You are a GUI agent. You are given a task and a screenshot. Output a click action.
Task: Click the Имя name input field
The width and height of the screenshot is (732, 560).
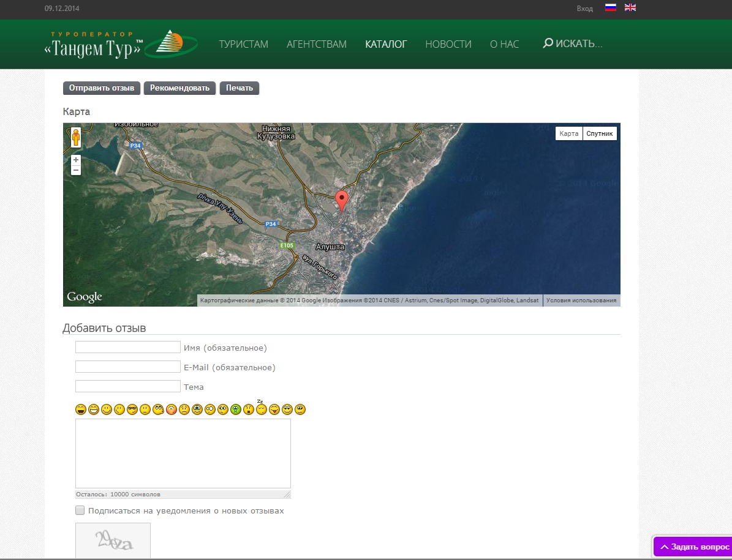tap(127, 347)
